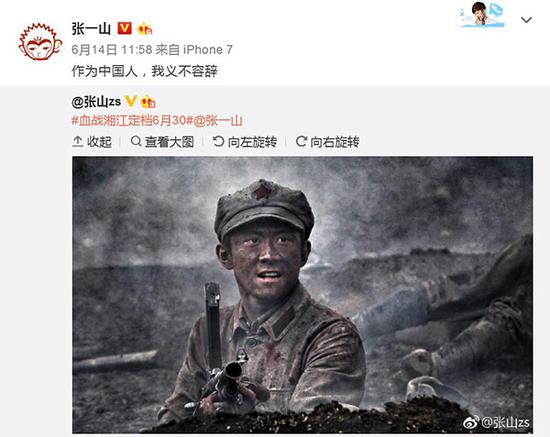Click the magnifier icon for 查看大图
Viewport: 550px width, 437px height.
tap(136, 141)
